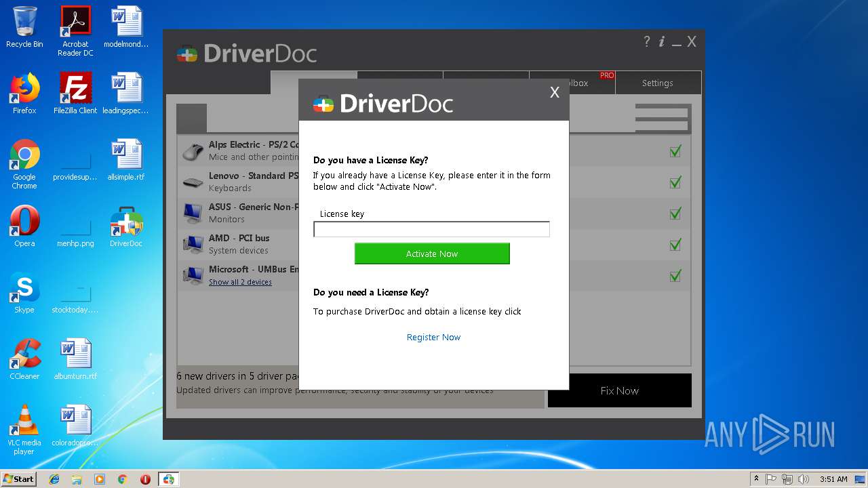This screenshot has height=488, width=868.
Task: Open the Settings tab in DriverDoc
Action: click(658, 83)
